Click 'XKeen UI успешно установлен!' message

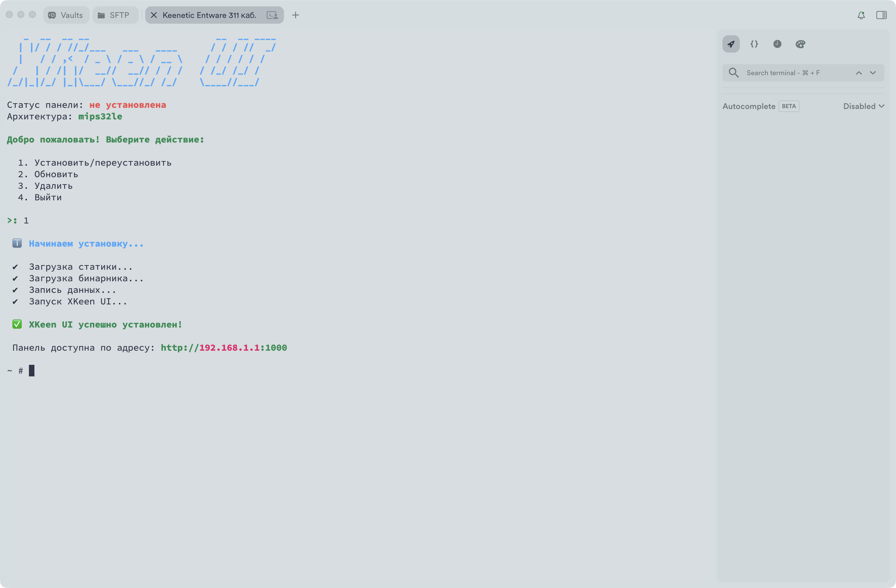[x=105, y=325]
